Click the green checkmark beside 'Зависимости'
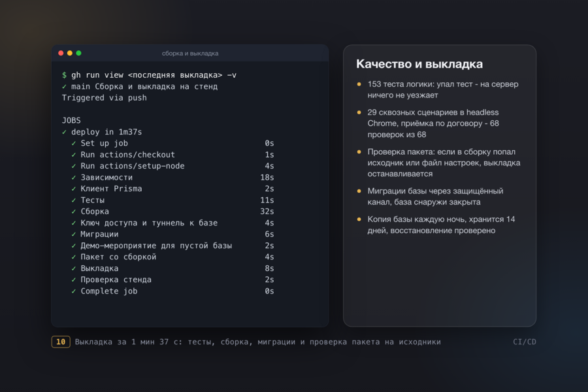 (x=73, y=178)
